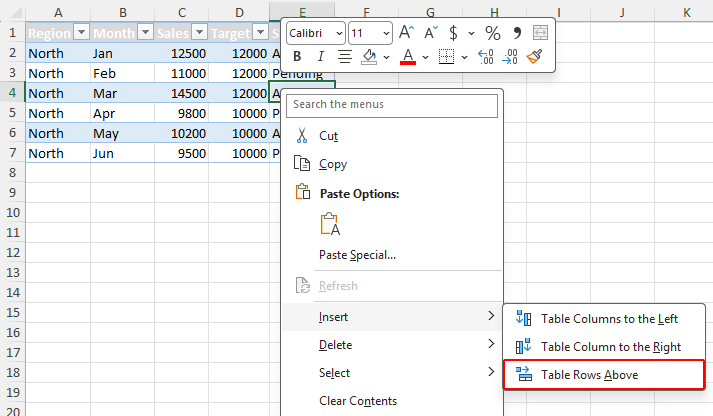Image resolution: width=713 pixels, height=416 pixels.
Task: Choose Keep Text Only paste option icon
Action: pyautogui.click(x=330, y=224)
